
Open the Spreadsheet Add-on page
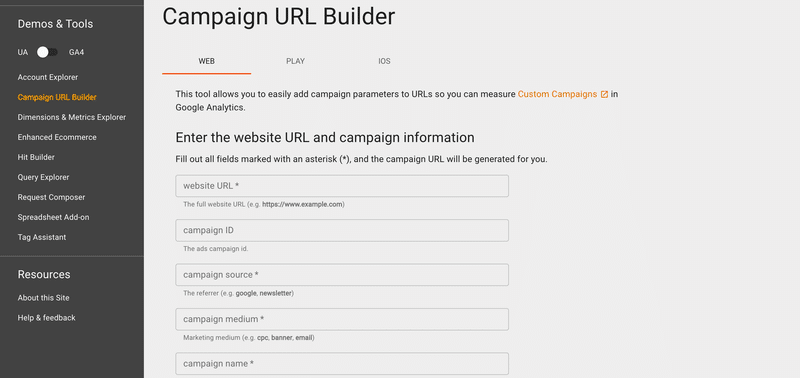tap(54, 217)
